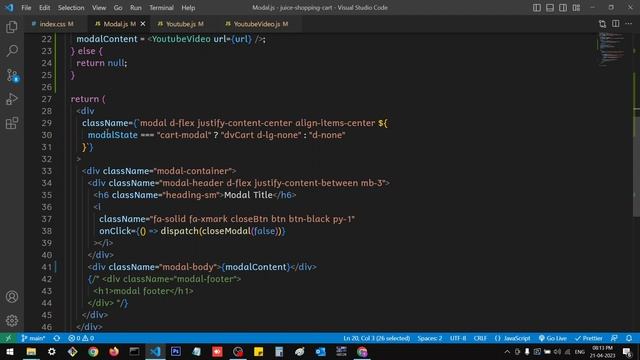This screenshot has width=640, height=360.
Task: Open Source Control view in activity bar
Action: click(12, 76)
